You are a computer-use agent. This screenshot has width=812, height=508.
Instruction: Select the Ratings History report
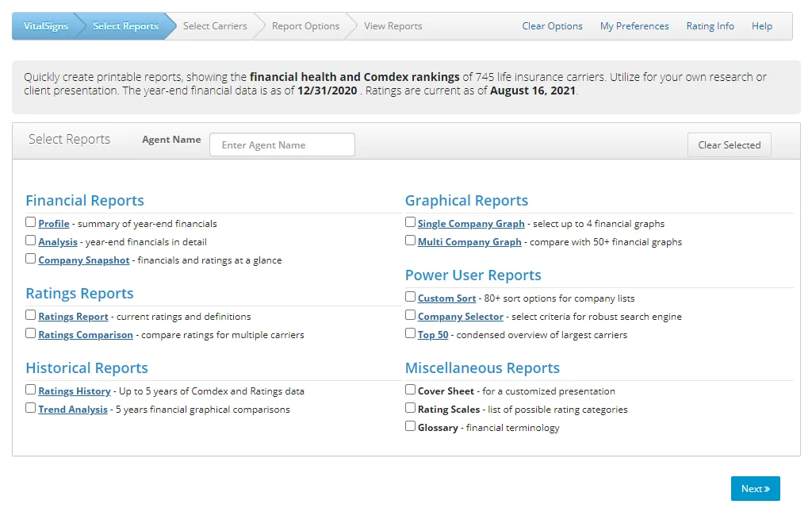click(30, 391)
